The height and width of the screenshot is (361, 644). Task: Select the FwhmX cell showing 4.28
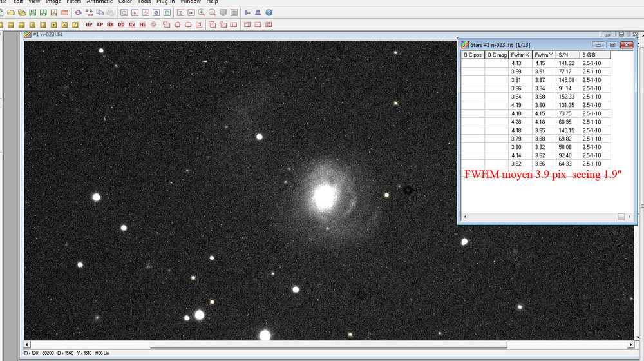click(520, 122)
